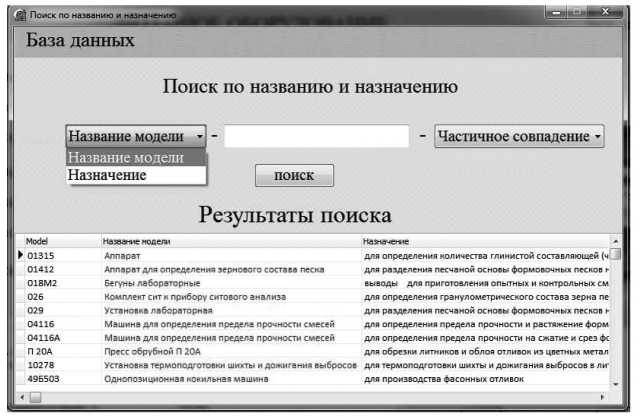637x419 pixels.
Task: Click the vertical scrollbar up arrow
Action: (615, 241)
